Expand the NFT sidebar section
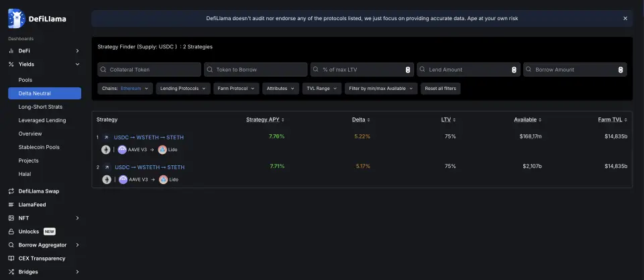The image size is (644, 280). click(78, 218)
